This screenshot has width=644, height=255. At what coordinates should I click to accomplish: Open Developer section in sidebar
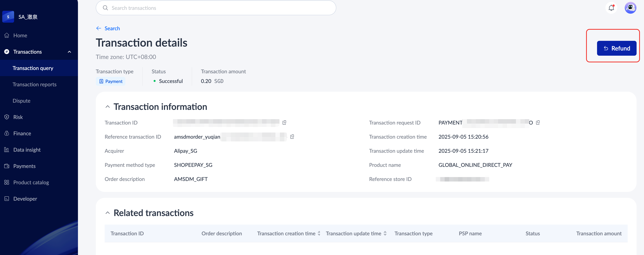25,199
